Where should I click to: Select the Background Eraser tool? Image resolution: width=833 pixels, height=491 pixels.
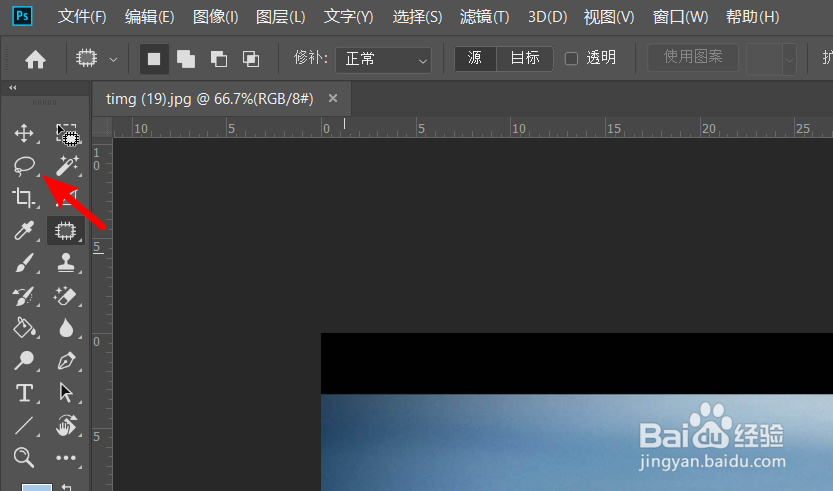coord(65,296)
